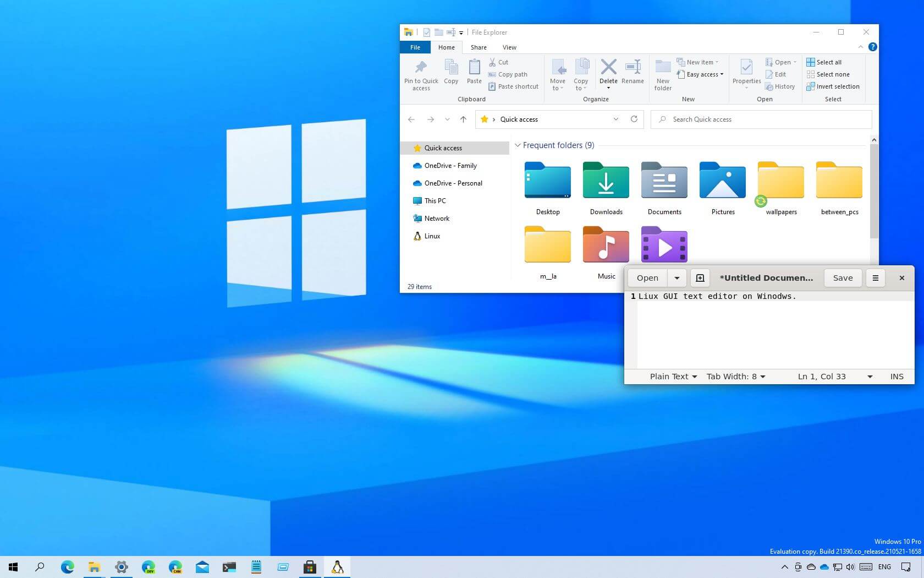Open the gedit hamburger menu
This screenshot has height=578, width=924.
click(876, 278)
